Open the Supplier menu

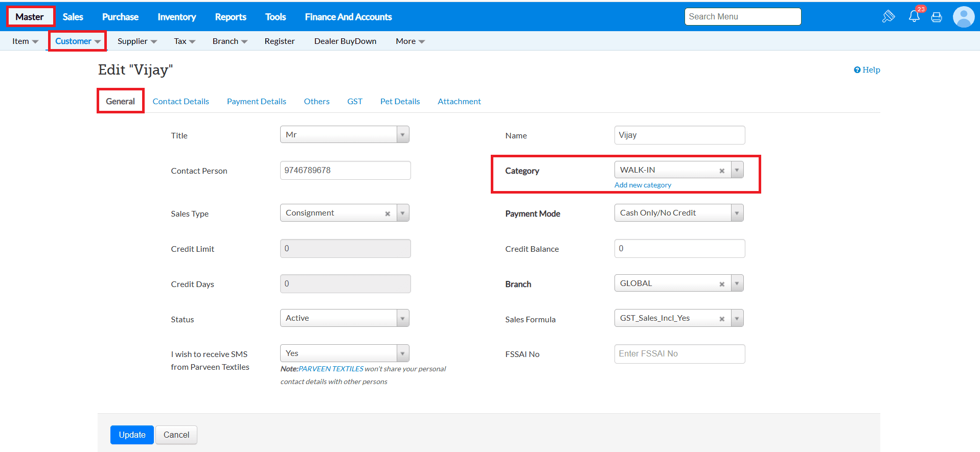136,41
